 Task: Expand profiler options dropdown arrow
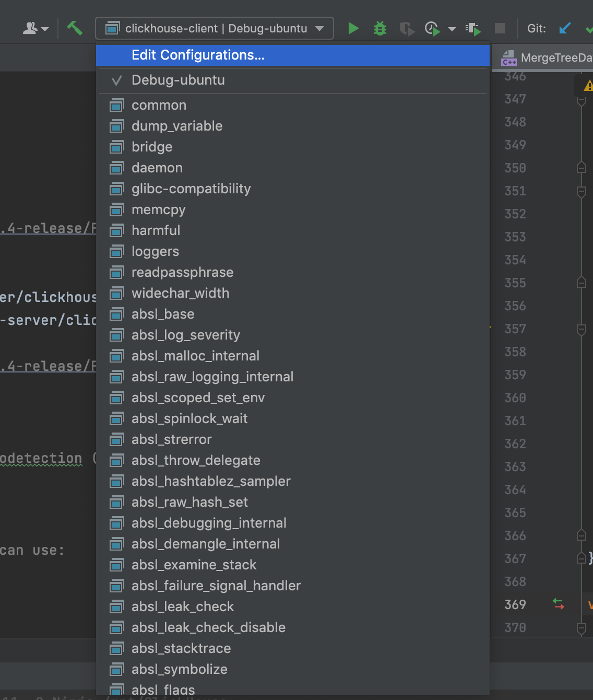(x=452, y=29)
